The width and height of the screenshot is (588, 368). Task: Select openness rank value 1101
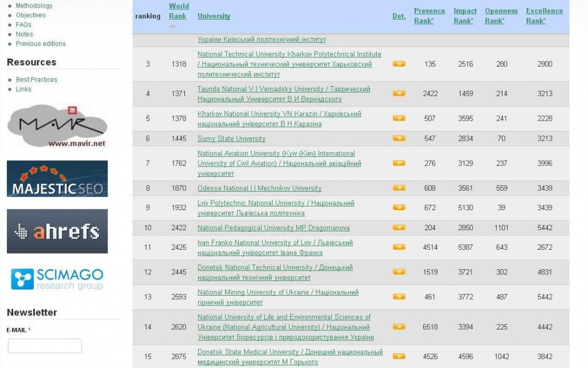[x=501, y=227]
